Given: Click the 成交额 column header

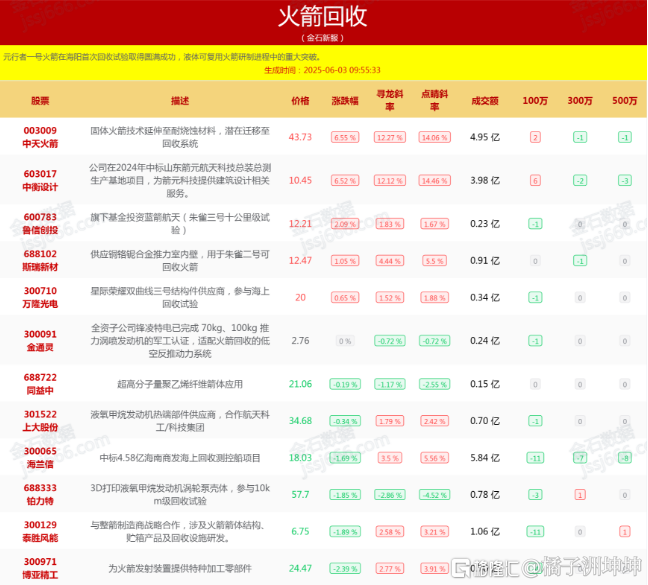Looking at the screenshot, I should [x=485, y=100].
